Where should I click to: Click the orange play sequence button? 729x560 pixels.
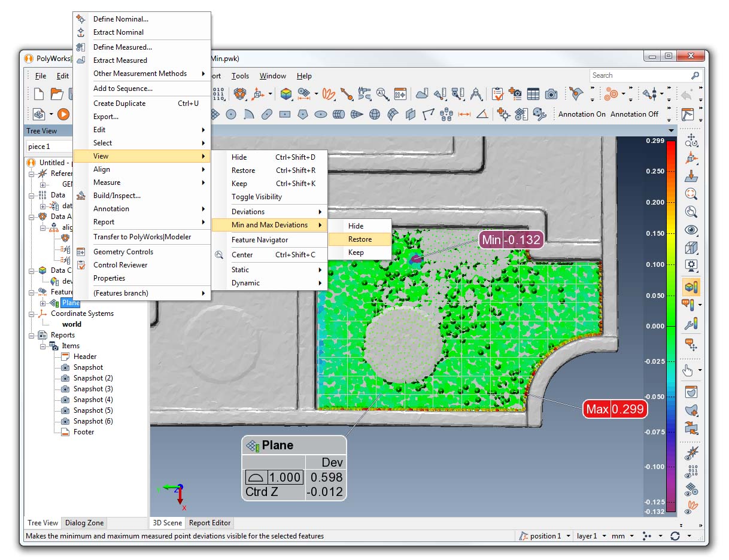(x=63, y=114)
